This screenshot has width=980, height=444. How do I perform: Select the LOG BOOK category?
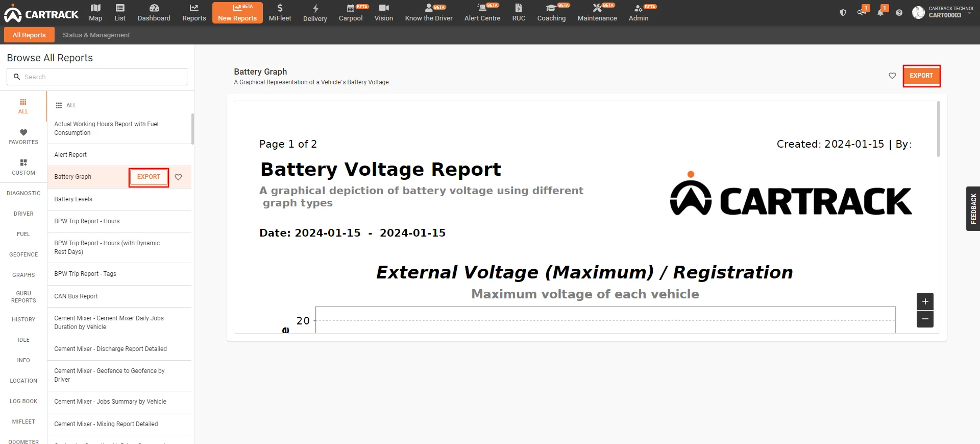click(x=23, y=401)
